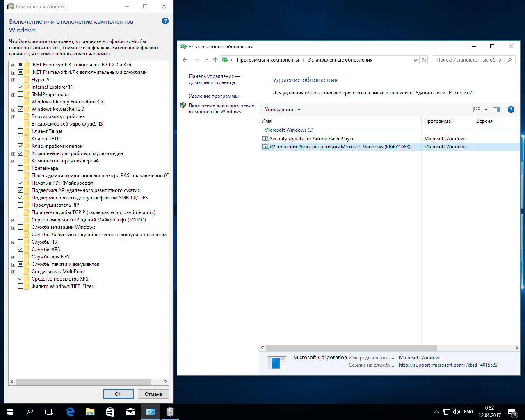The width and height of the screenshot is (525, 420).
Task: Click the network icon in system tray
Action: [x=447, y=412]
